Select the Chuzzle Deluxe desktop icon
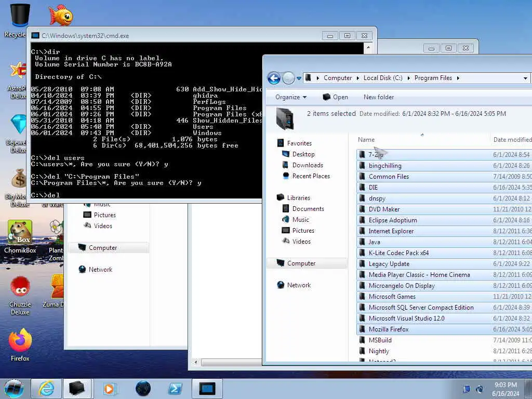Screen dimensions: 532x399 (20, 296)
